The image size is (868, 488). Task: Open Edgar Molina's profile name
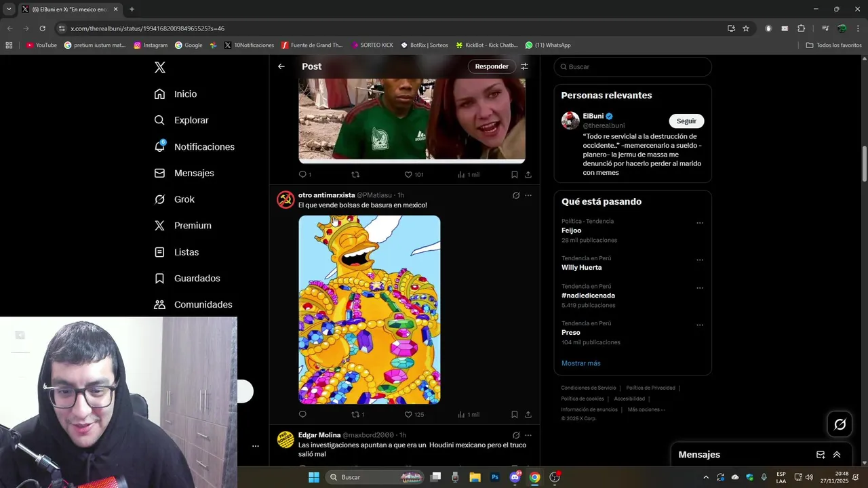pyautogui.click(x=319, y=435)
